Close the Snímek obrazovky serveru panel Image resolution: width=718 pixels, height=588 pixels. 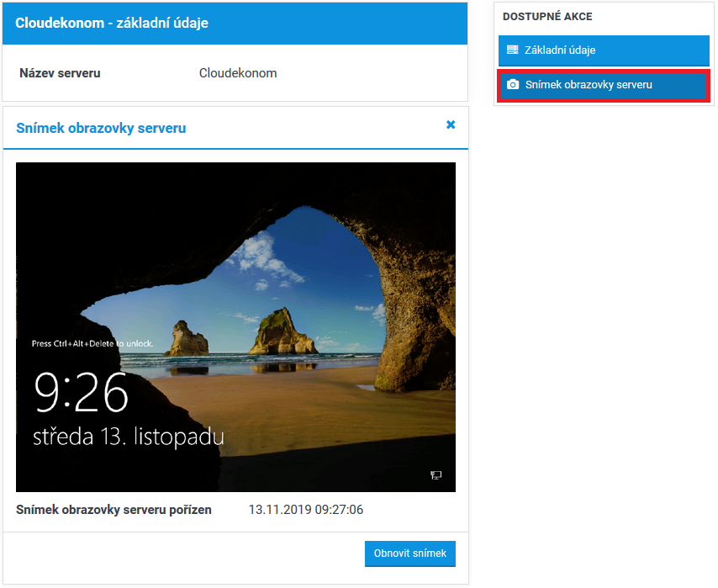(451, 124)
